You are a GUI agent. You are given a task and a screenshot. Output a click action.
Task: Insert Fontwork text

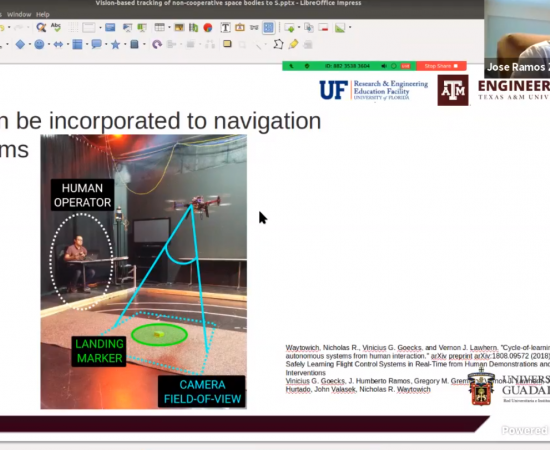click(240, 27)
